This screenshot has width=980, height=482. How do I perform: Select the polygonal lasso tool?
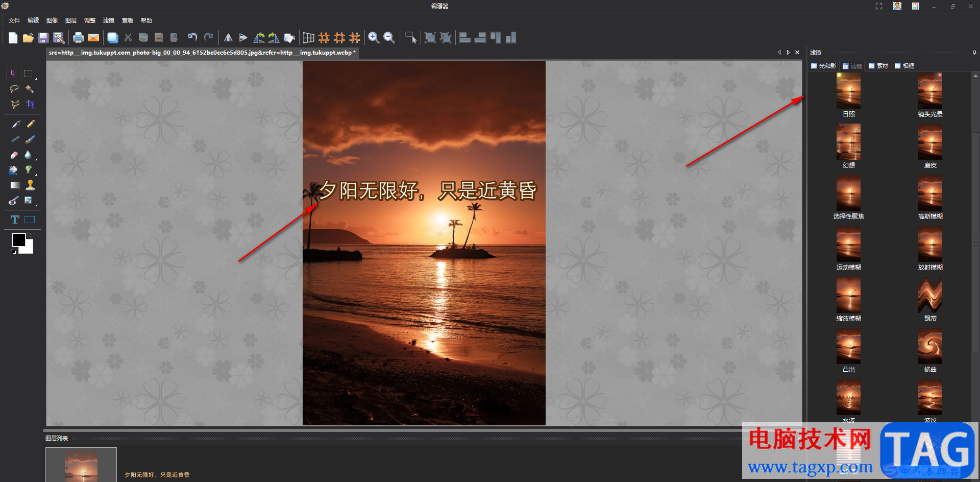14,104
